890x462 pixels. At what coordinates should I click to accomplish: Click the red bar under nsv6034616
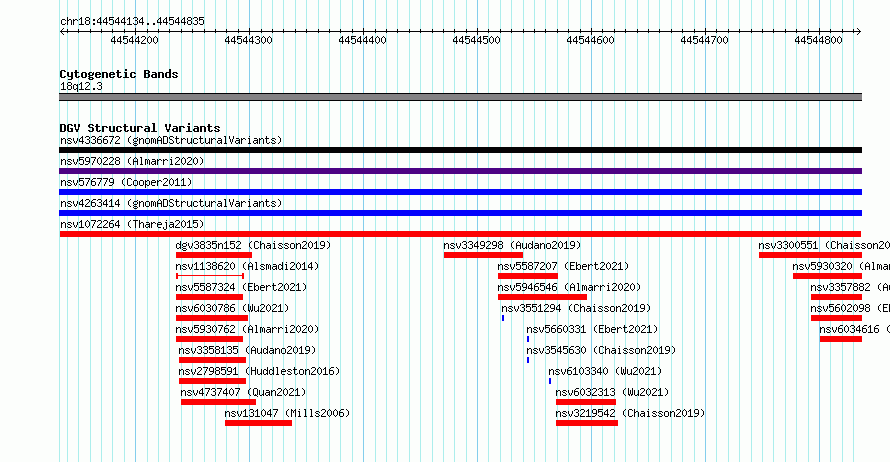[x=841, y=339]
